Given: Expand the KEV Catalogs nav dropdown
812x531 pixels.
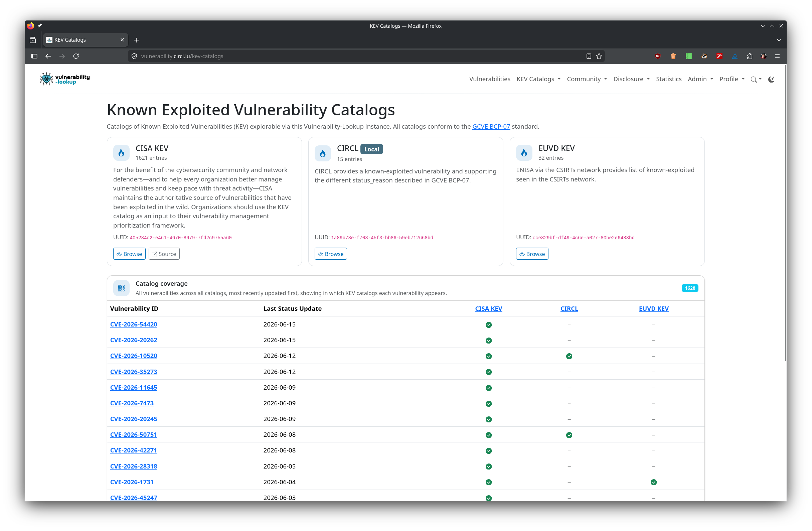Looking at the screenshot, I should click(x=538, y=79).
